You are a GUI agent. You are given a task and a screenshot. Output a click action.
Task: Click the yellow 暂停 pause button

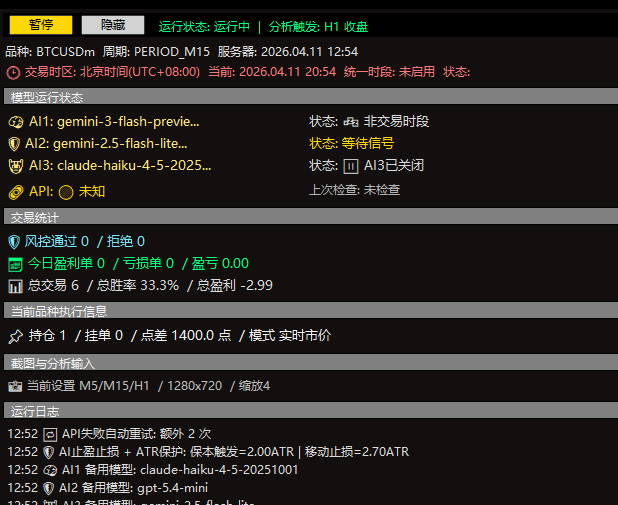click(41, 25)
